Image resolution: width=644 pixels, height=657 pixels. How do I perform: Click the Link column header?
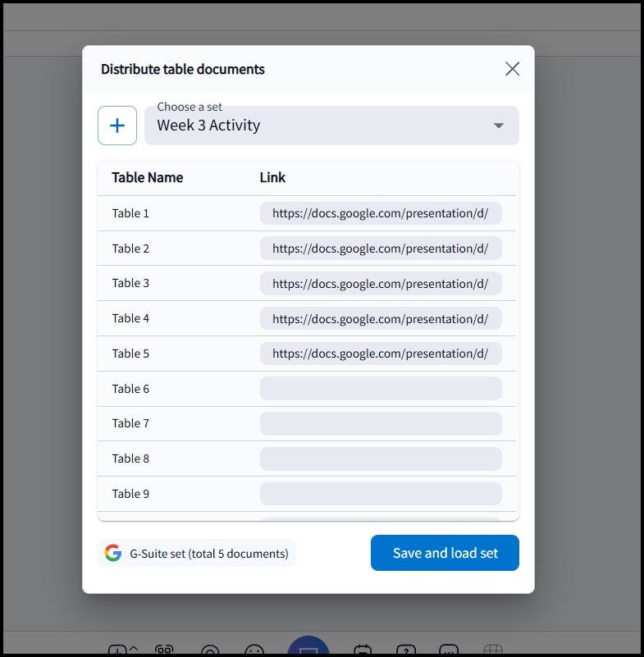point(272,177)
